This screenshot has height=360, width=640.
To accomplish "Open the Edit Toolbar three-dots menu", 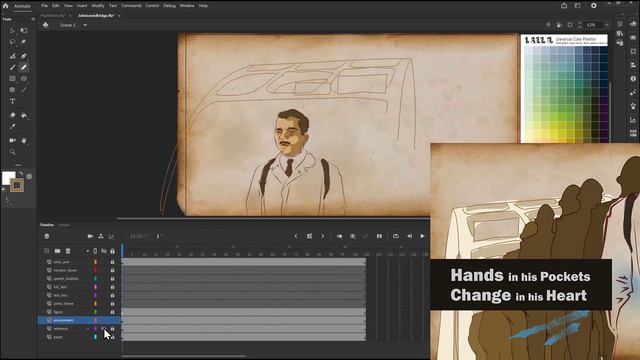I will coord(18,165).
